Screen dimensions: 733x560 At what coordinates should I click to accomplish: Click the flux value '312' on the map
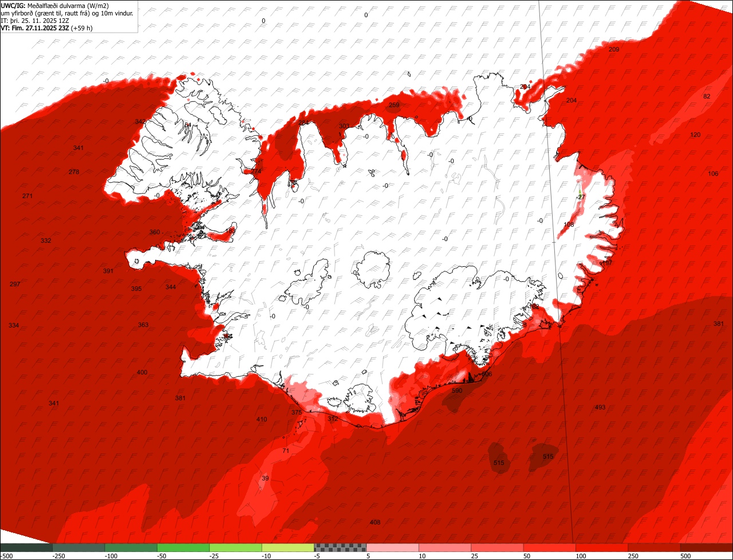[x=333, y=419]
